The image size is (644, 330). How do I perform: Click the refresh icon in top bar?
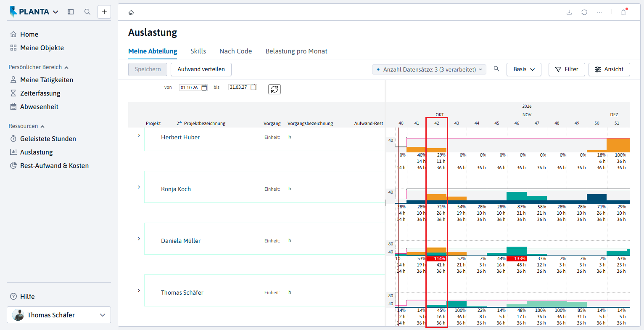(584, 12)
